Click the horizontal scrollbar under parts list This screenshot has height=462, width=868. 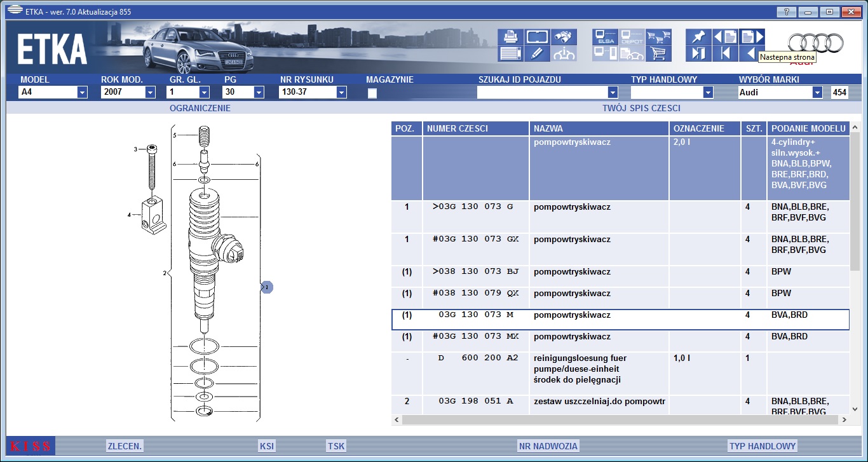click(621, 420)
